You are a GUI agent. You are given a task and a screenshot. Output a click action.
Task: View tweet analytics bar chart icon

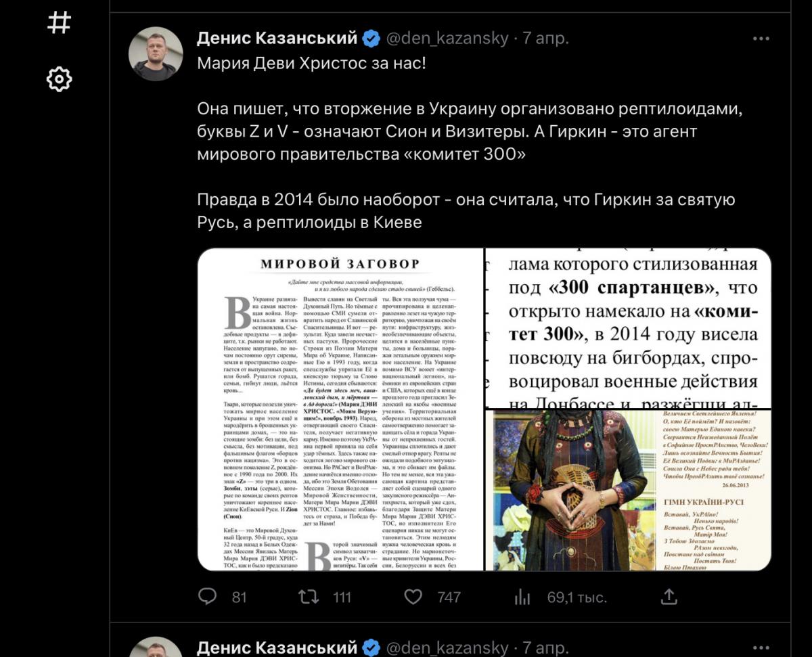click(x=522, y=596)
